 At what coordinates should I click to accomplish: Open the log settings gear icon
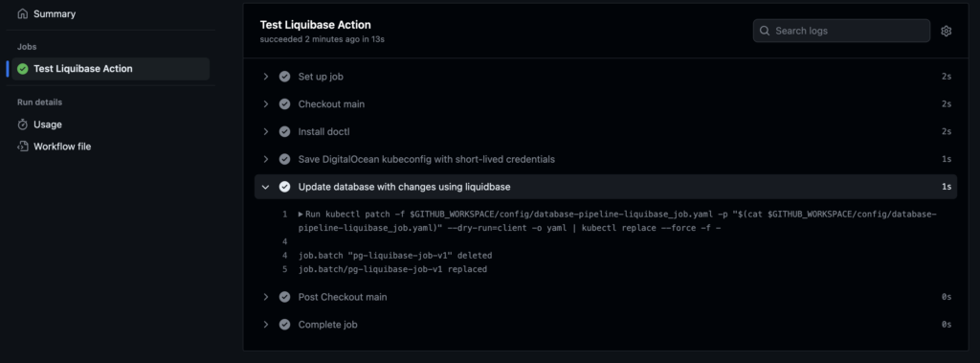(947, 31)
